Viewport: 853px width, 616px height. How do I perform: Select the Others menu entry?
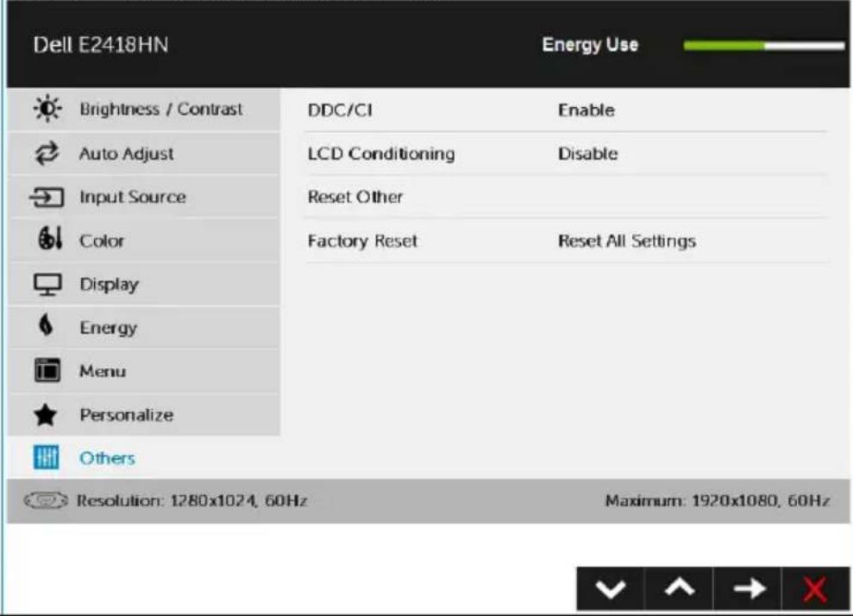point(144,458)
